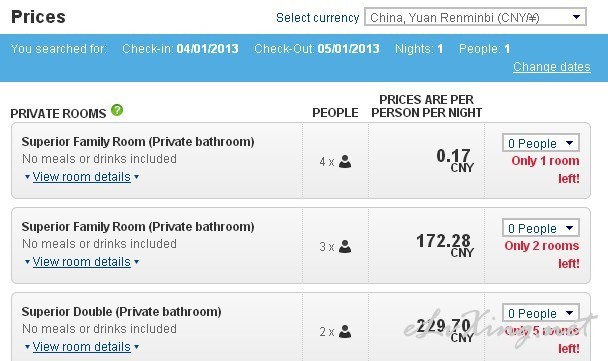Click the Superior Double (Private bathroom) title
Viewport: 608px width, 361px height.
[x=121, y=312]
